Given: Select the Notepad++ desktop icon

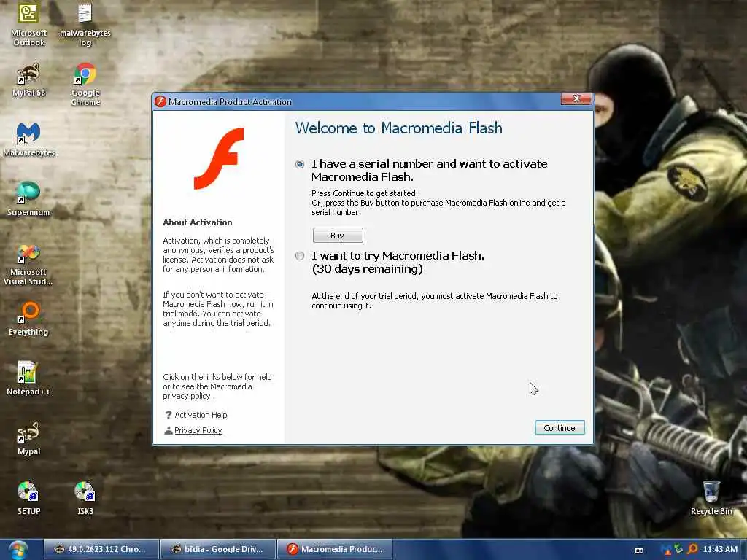Looking at the screenshot, I should (28, 378).
